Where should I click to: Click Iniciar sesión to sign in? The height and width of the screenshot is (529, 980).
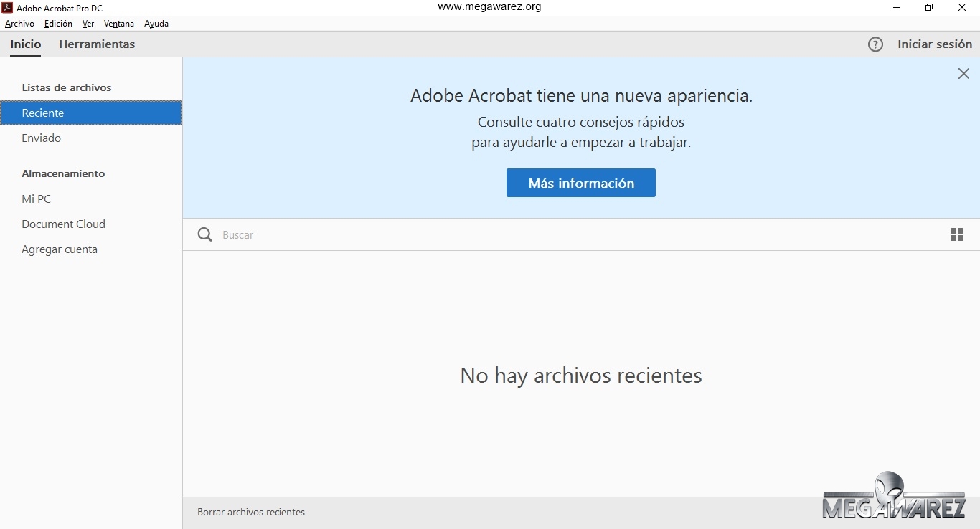pos(935,44)
